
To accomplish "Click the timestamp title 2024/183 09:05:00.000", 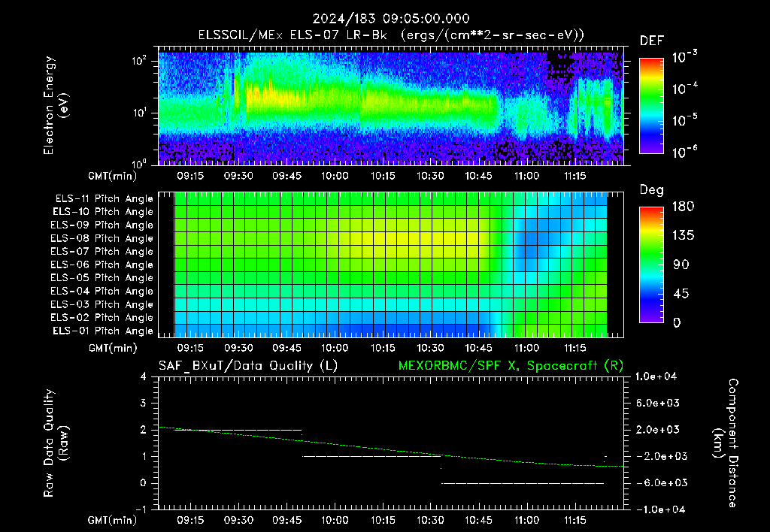I will click(391, 19).
